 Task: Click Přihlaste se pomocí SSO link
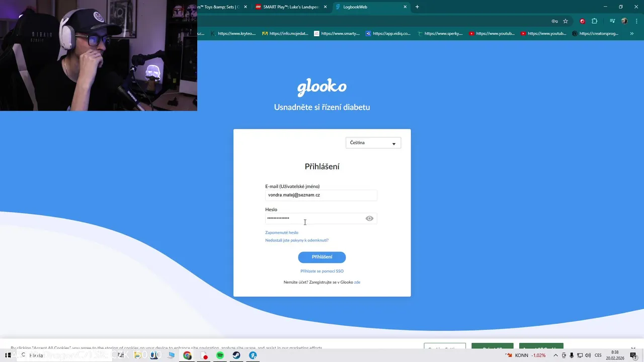click(x=322, y=271)
